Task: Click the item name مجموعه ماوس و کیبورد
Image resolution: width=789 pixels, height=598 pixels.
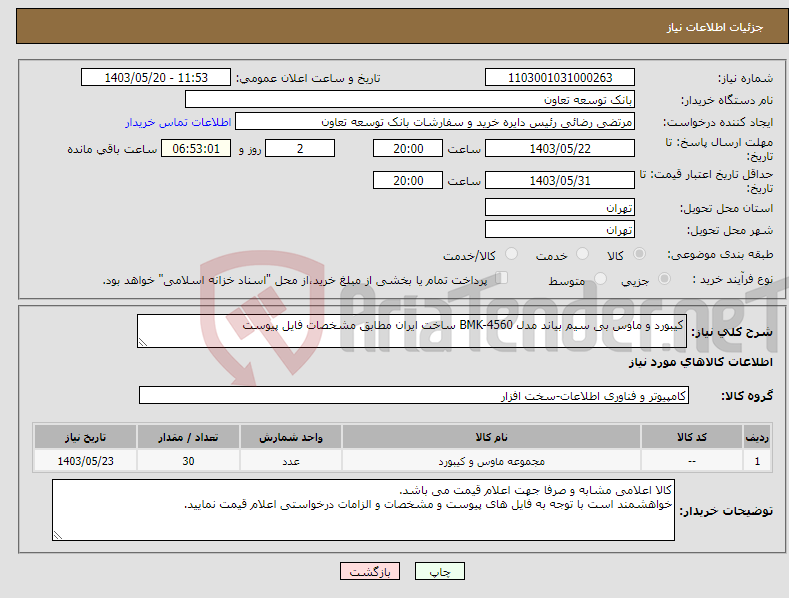Action: (491, 461)
